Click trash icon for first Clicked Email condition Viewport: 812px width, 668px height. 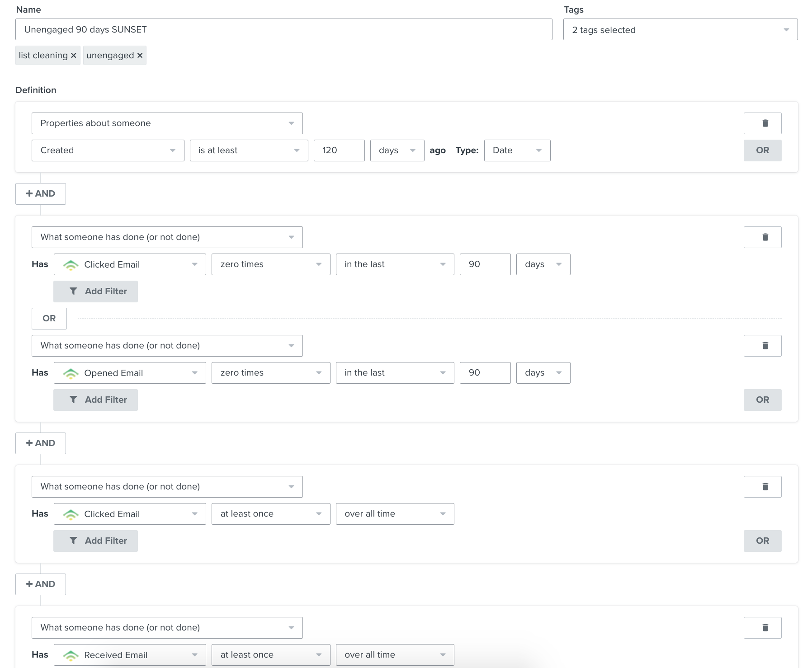tap(762, 237)
